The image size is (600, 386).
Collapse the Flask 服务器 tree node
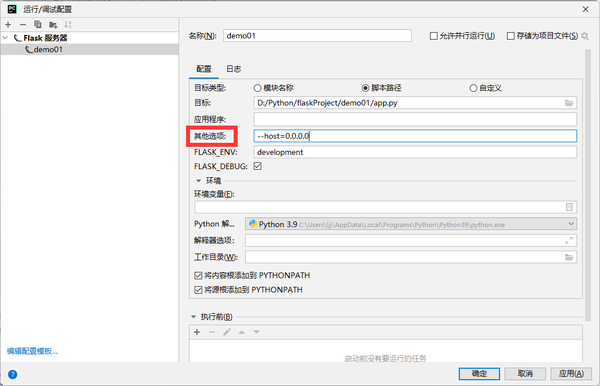[5, 38]
